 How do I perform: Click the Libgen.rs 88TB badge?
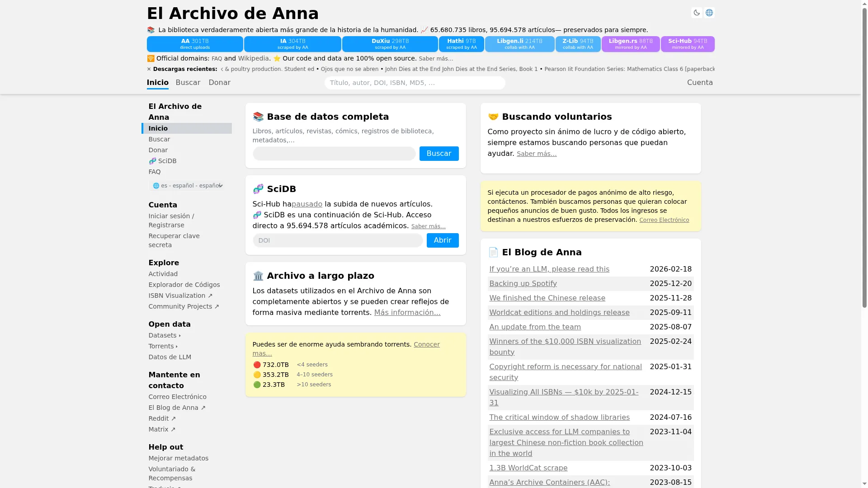point(631,44)
